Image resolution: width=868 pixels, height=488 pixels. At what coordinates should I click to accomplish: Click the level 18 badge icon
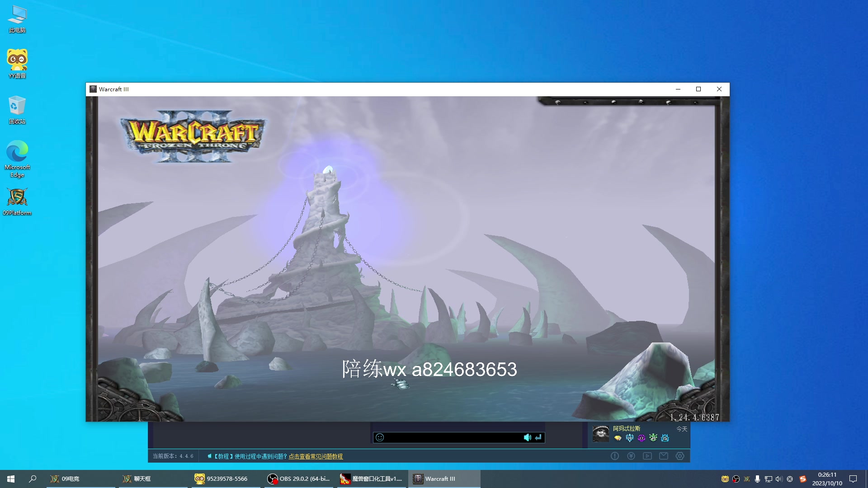tap(630, 438)
